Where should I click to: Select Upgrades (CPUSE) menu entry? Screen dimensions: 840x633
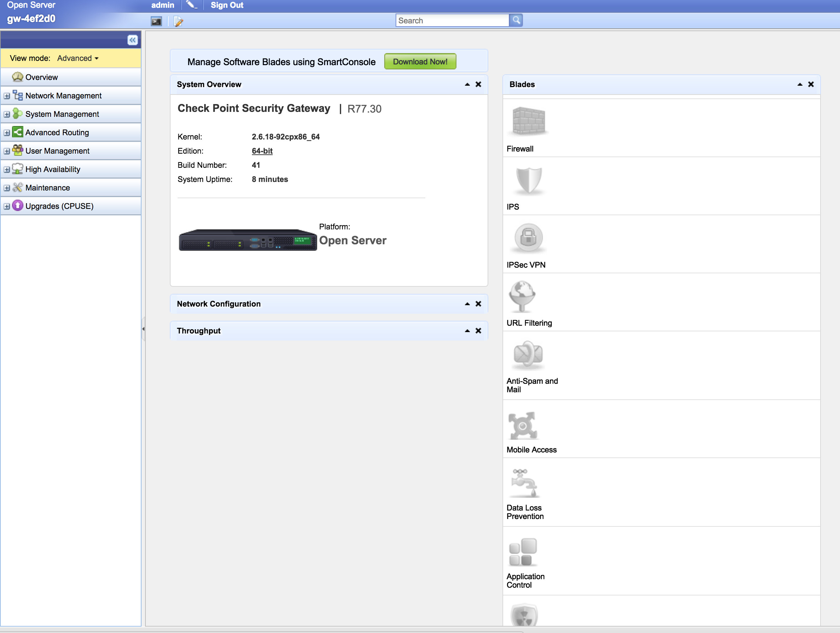(71, 206)
